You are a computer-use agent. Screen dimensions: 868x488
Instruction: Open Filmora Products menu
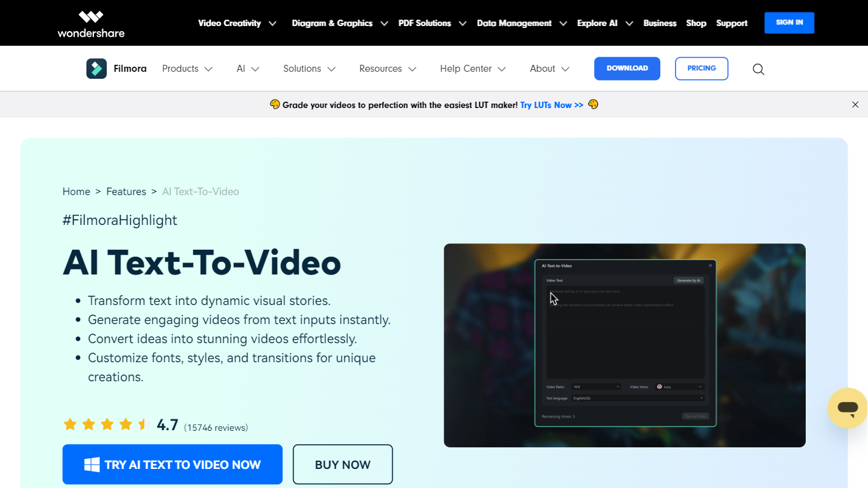[x=180, y=69]
